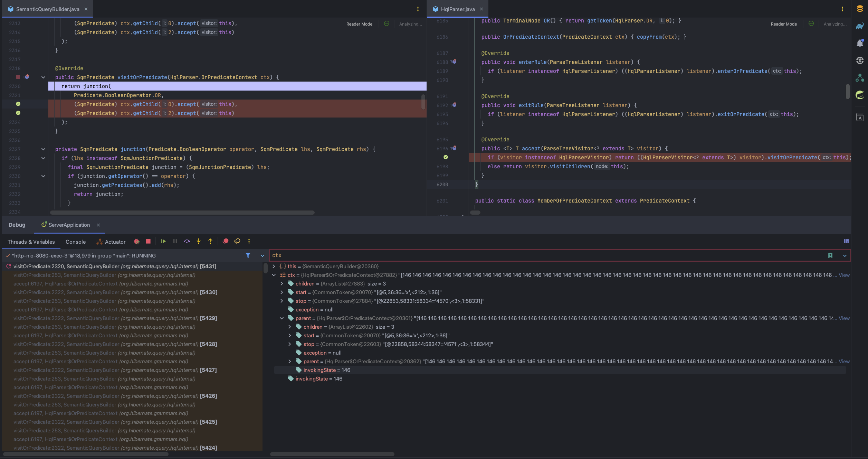Rerun debug session with bug icon
The width and height of the screenshot is (868, 459).
point(137,241)
